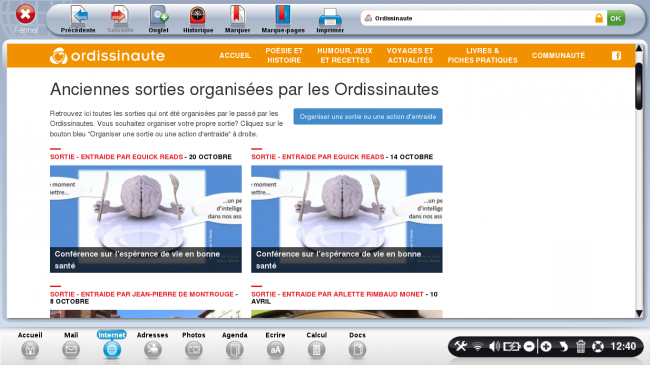Open VOYAGES ET ACTUALITÉS section

(410, 56)
